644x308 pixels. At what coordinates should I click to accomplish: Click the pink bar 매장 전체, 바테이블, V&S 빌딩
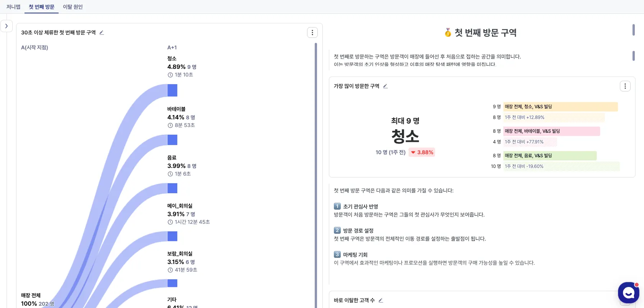pyautogui.click(x=552, y=131)
